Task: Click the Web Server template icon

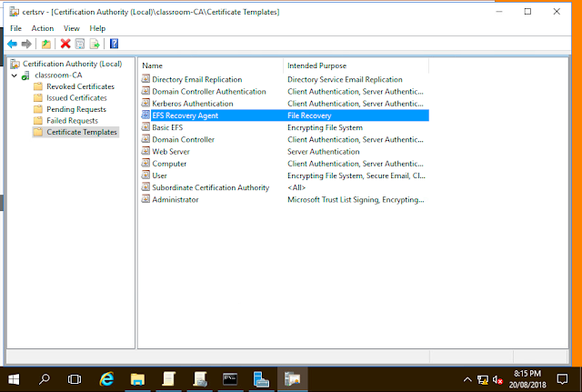Action: [x=145, y=152]
